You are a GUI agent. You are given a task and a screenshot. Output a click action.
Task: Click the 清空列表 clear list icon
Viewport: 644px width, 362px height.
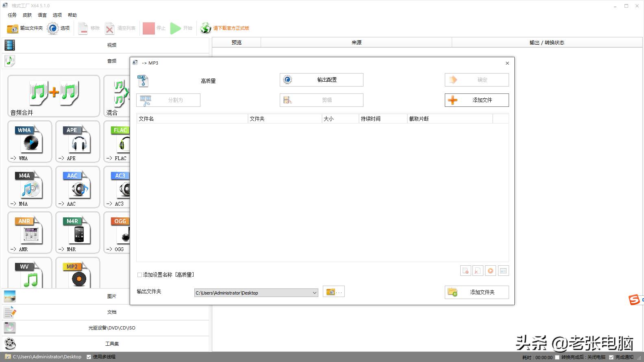click(110, 28)
